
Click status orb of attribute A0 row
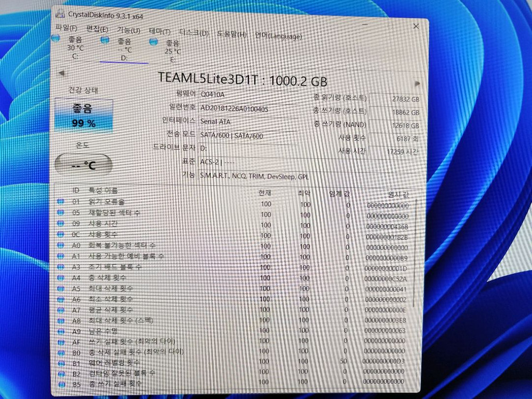tap(61, 245)
